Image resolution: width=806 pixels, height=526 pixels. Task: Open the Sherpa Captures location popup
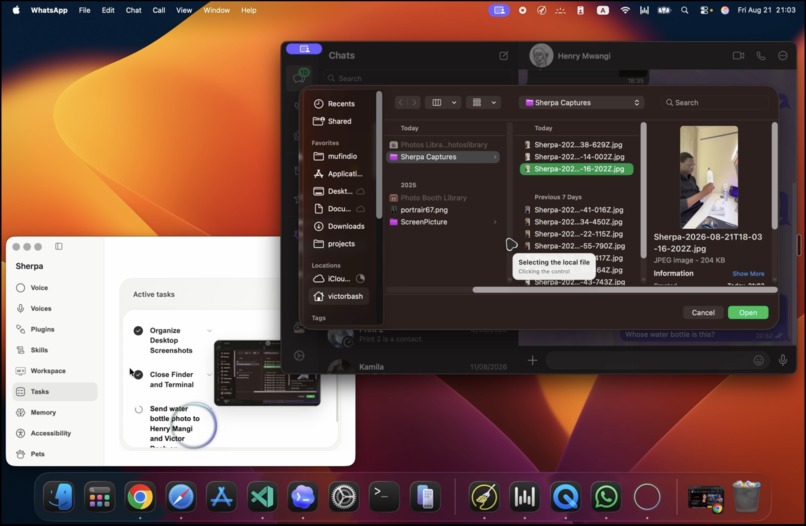[x=581, y=102]
